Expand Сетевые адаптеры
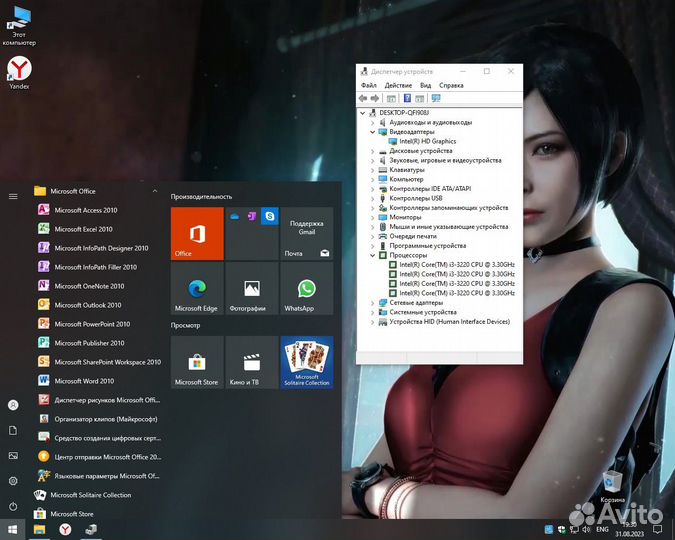The height and width of the screenshot is (540, 675). tap(372, 303)
